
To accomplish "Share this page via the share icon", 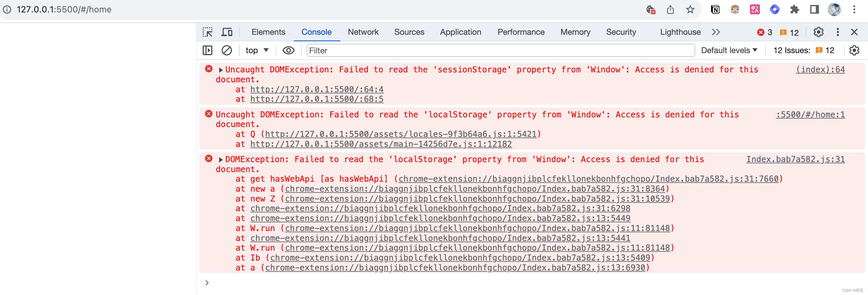I will [x=670, y=9].
